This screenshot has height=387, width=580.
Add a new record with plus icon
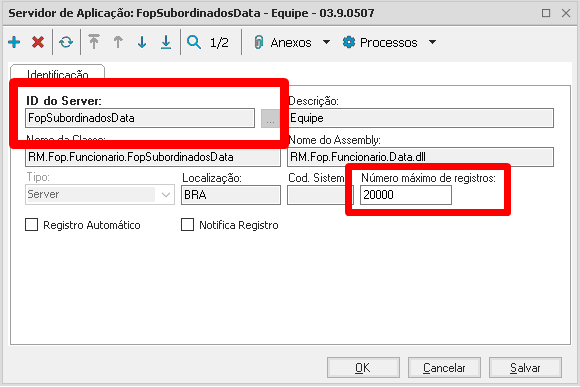point(14,42)
